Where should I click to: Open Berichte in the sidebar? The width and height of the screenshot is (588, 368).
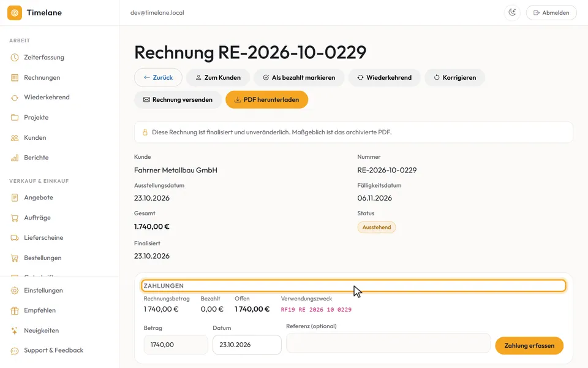click(36, 158)
